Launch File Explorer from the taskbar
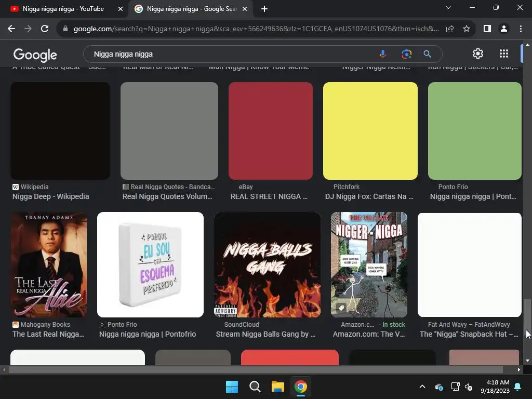This screenshot has width=532, height=399. [277, 387]
